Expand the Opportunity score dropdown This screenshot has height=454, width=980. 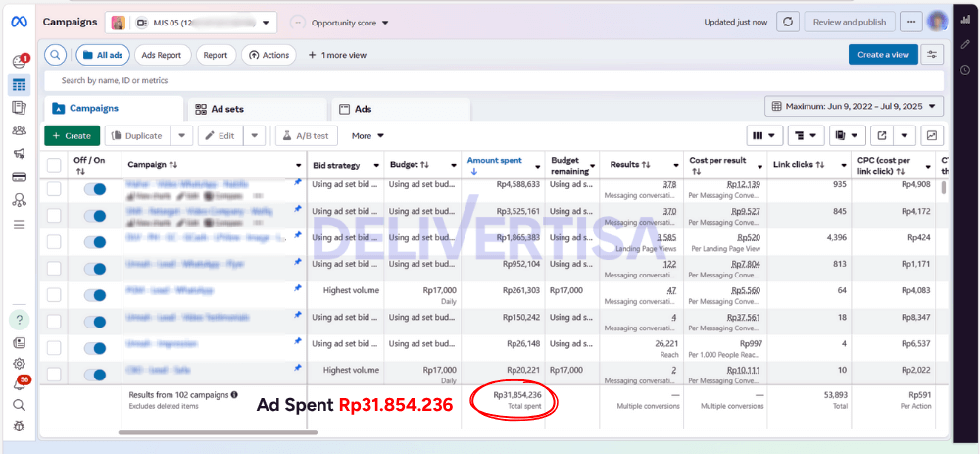tap(340, 23)
